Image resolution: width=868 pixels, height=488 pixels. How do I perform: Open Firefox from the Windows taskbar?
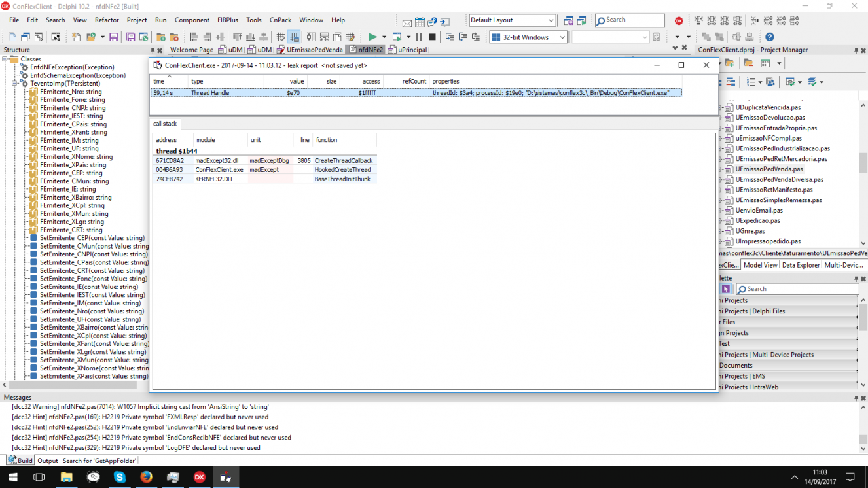[146, 478]
